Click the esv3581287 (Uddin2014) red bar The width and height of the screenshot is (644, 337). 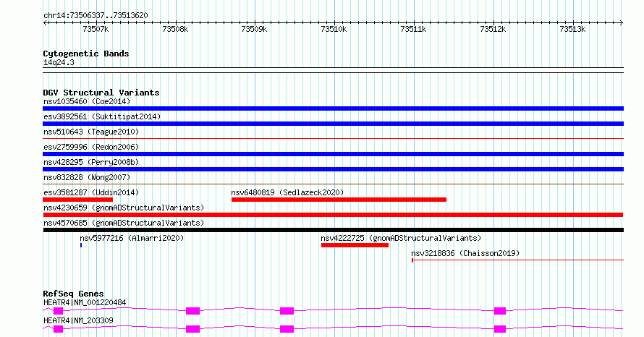[78, 200]
